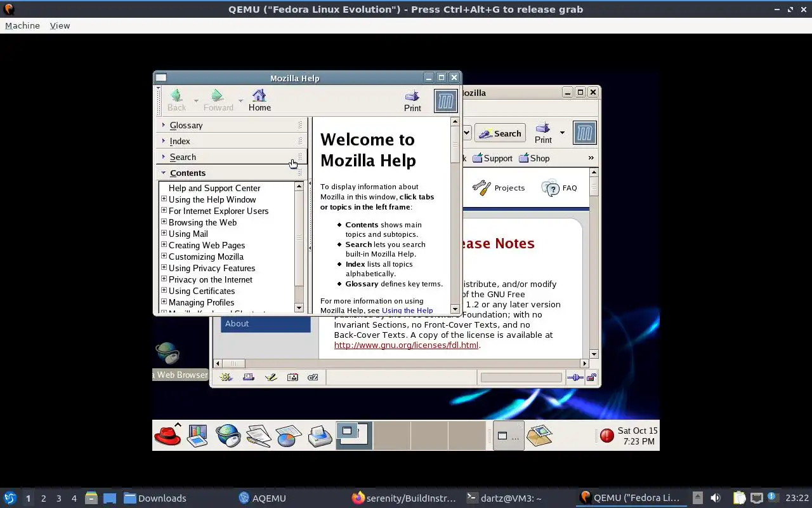Click the Help content scrollbar down arrow
Image resolution: width=812 pixels, height=508 pixels.
click(x=455, y=309)
